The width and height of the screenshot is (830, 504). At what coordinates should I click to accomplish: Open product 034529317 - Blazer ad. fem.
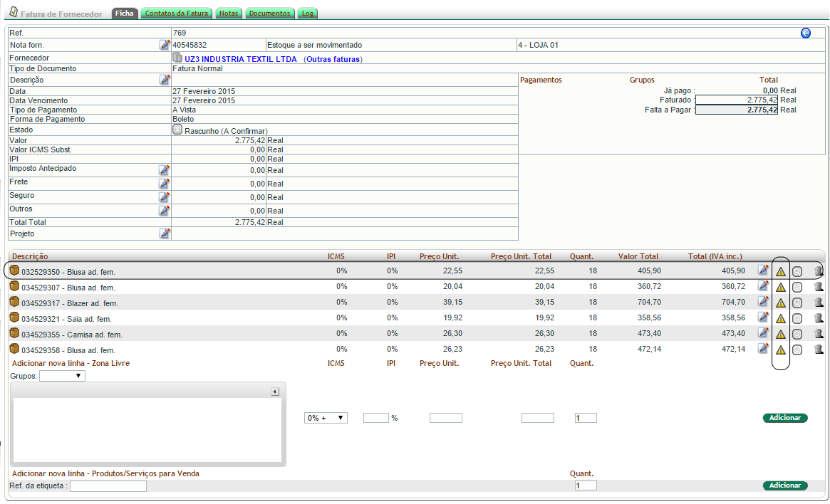pos(70,303)
